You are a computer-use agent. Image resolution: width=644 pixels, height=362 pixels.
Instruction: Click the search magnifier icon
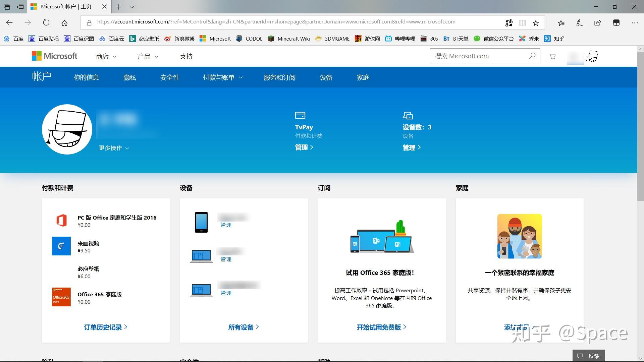[x=532, y=56]
